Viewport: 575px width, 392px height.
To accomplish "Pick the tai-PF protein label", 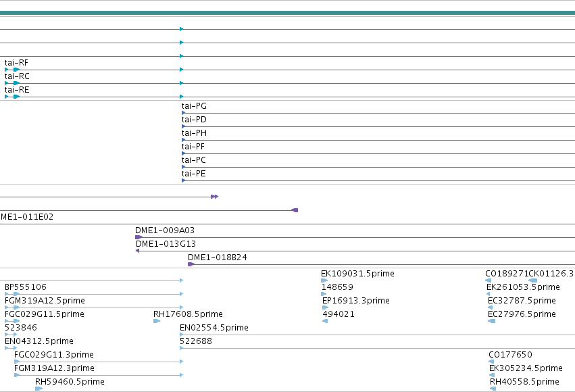I will (x=193, y=147).
